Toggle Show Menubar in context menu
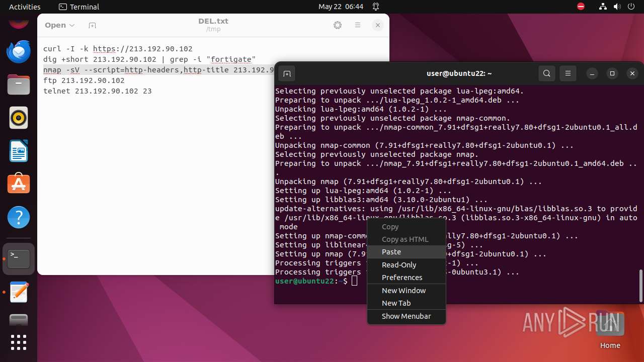 [407, 316]
